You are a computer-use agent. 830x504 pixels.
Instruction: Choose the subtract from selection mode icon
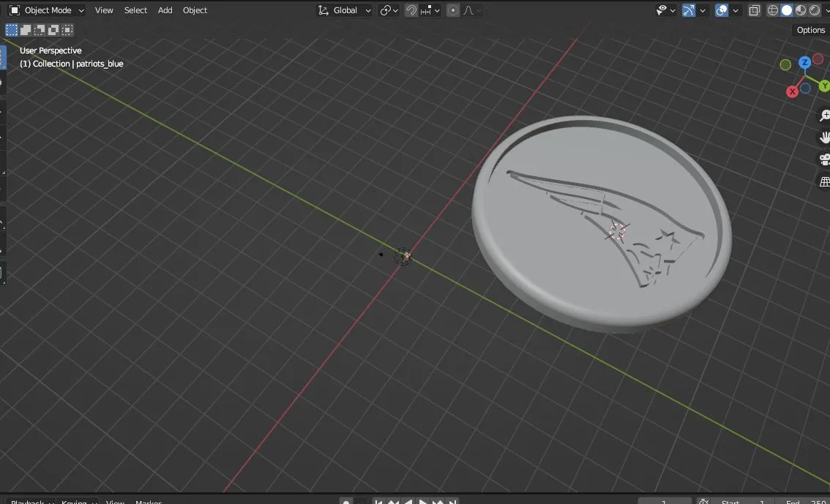coord(40,30)
